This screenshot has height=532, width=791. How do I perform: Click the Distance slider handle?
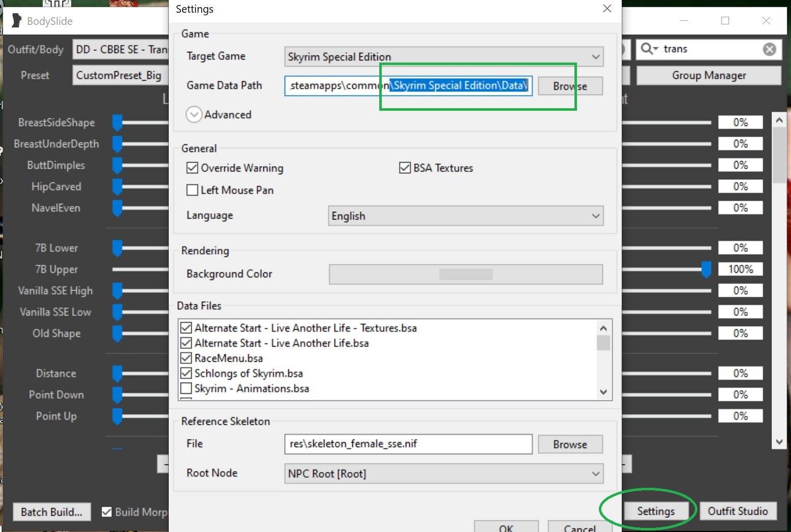point(117,373)
